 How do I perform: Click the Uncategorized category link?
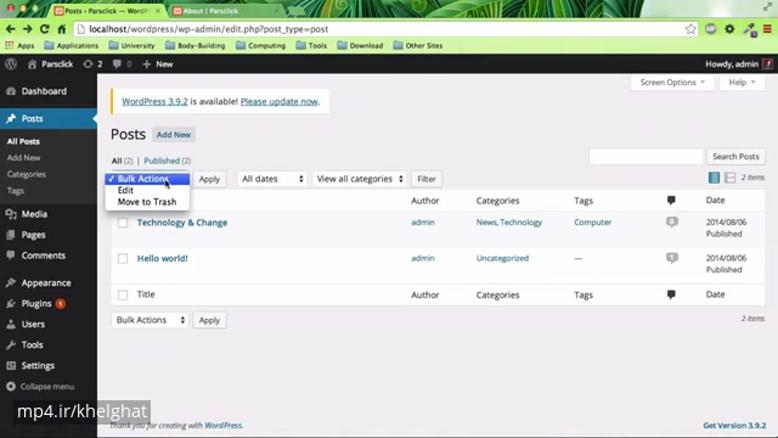503,258
